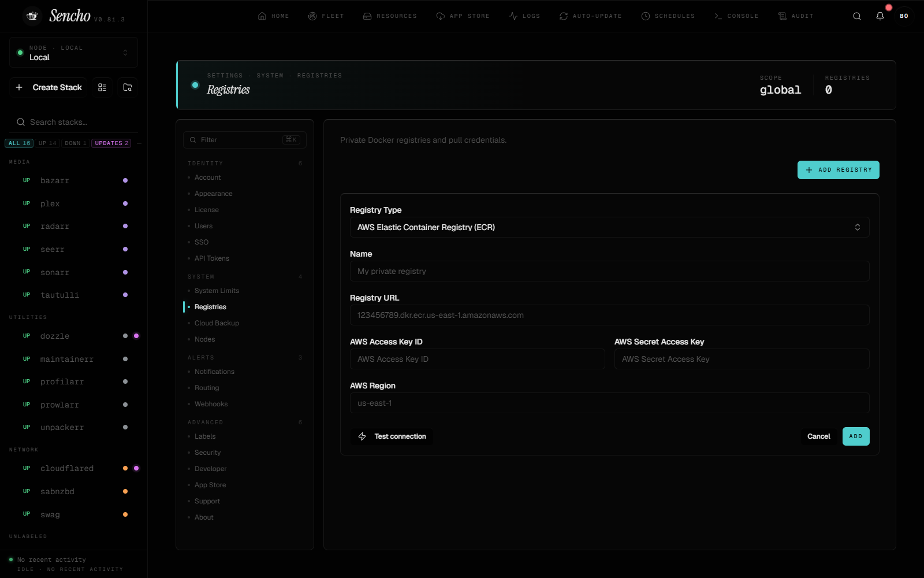Open the Console tab
Screen dimensions: 924x578
click(x=736, y=16)
